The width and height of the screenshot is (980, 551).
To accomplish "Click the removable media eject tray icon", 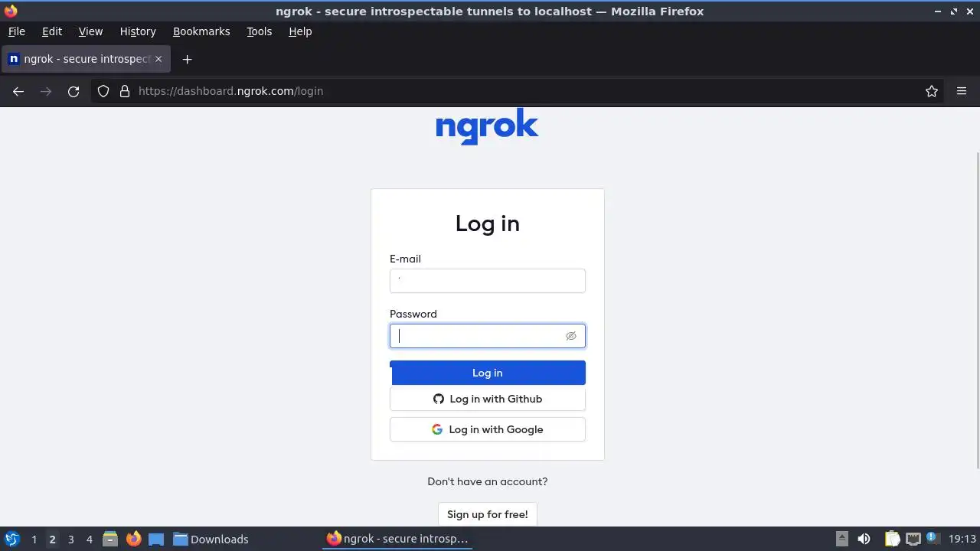I will click(x=841, y=539).
